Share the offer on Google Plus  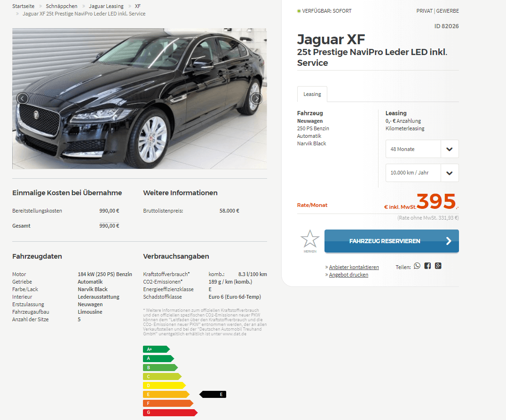[438, 266]
